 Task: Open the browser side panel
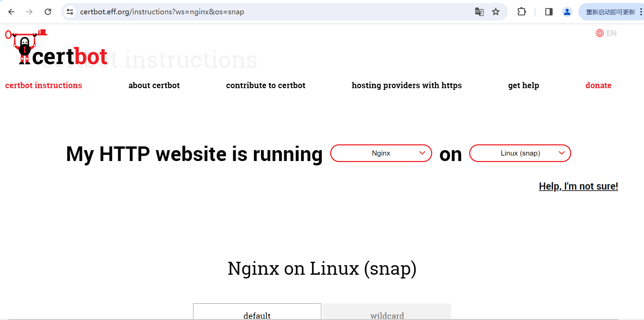[x=549, y=12]
